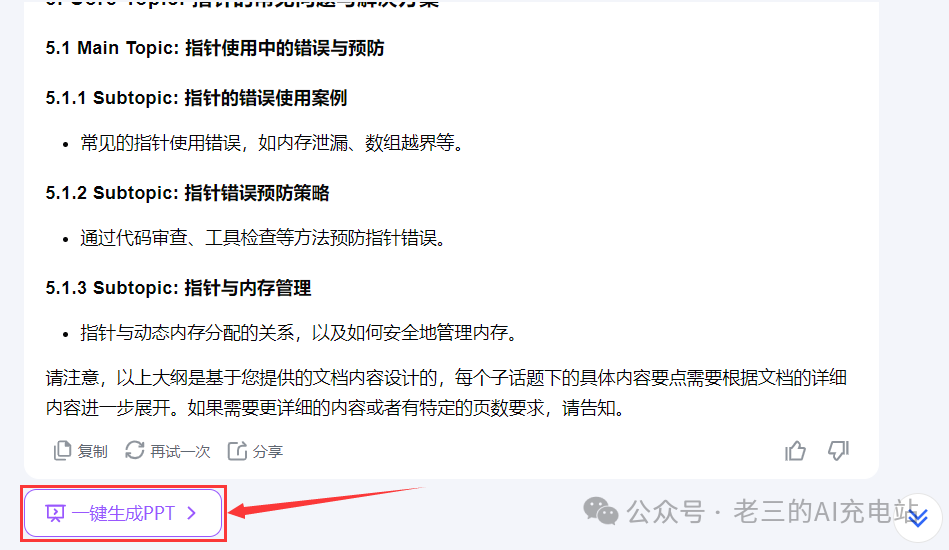Image resolution: width=949 pixels, height=550 pixels.
Task: Click the chevron arrow next to 一键生成PPT
Action: tap(192, 513)
